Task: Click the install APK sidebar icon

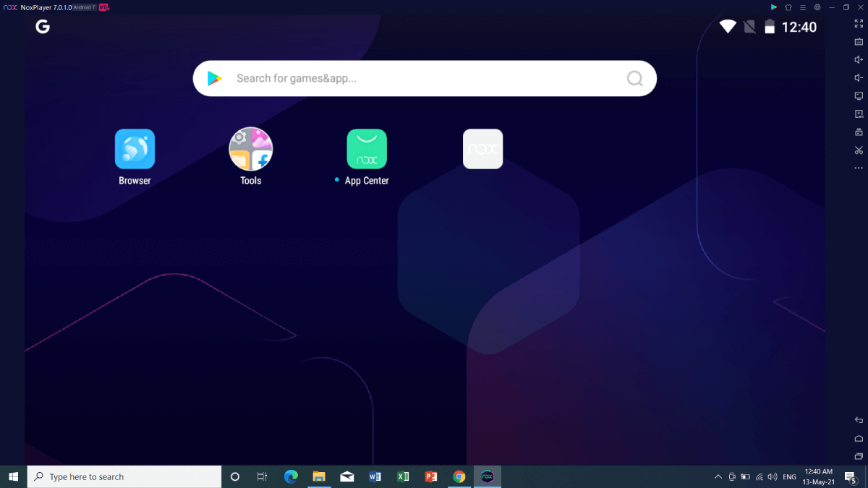Action: tap(859, 114)
